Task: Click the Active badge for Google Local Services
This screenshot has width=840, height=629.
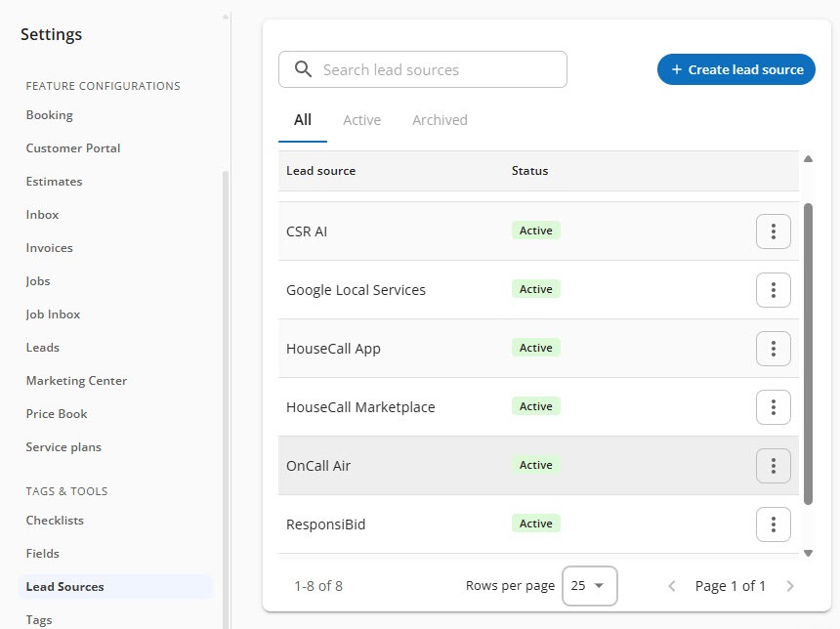Action: click(535, 289)
